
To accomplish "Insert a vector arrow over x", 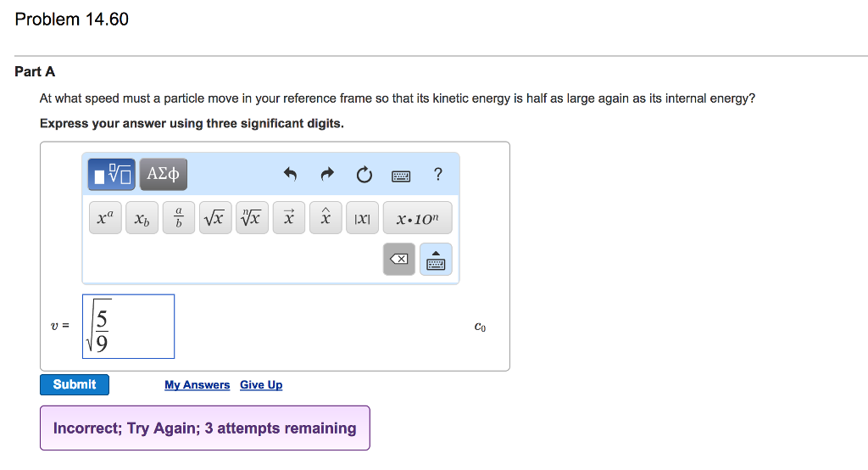I will (289, 218).
